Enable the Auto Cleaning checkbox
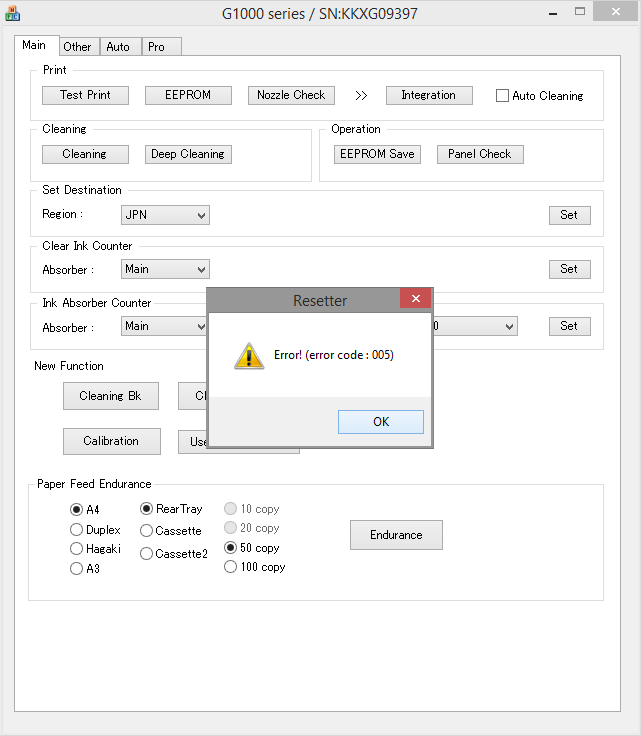This screenshot has height=736, width=641. click(502, 96)
